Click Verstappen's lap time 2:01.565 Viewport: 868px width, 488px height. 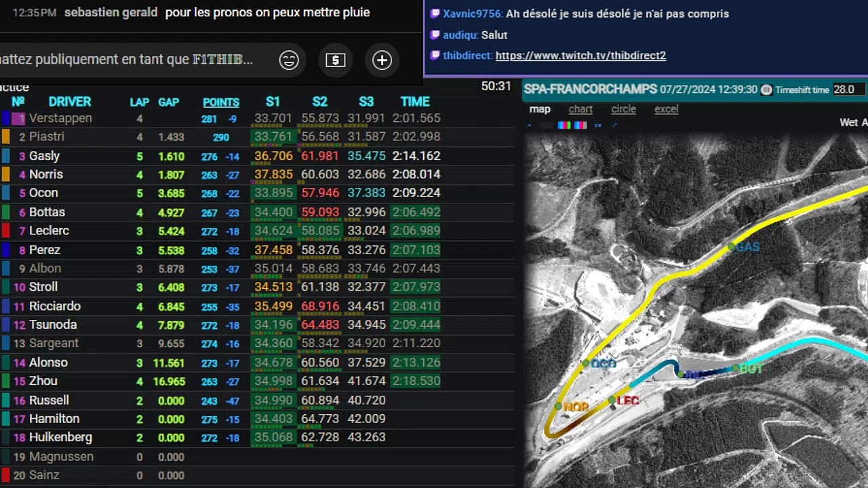coord(416,119)
